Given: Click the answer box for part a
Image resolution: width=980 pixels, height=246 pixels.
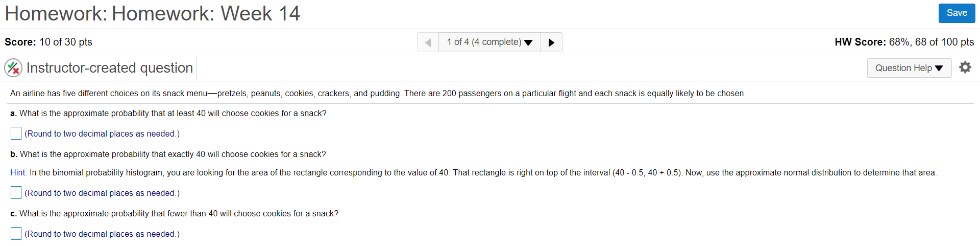Looking at the screenshot, I should point(16,133).
